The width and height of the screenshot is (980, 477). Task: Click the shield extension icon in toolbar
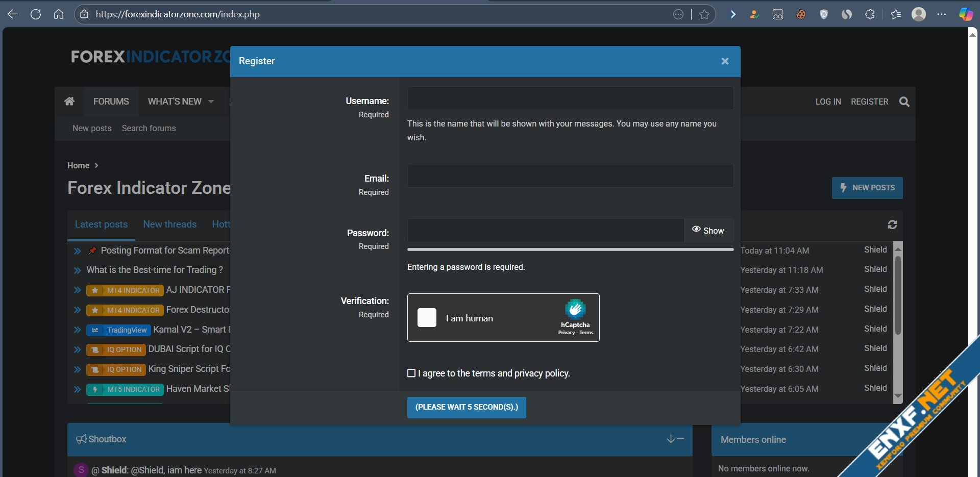tap(823, 14)
